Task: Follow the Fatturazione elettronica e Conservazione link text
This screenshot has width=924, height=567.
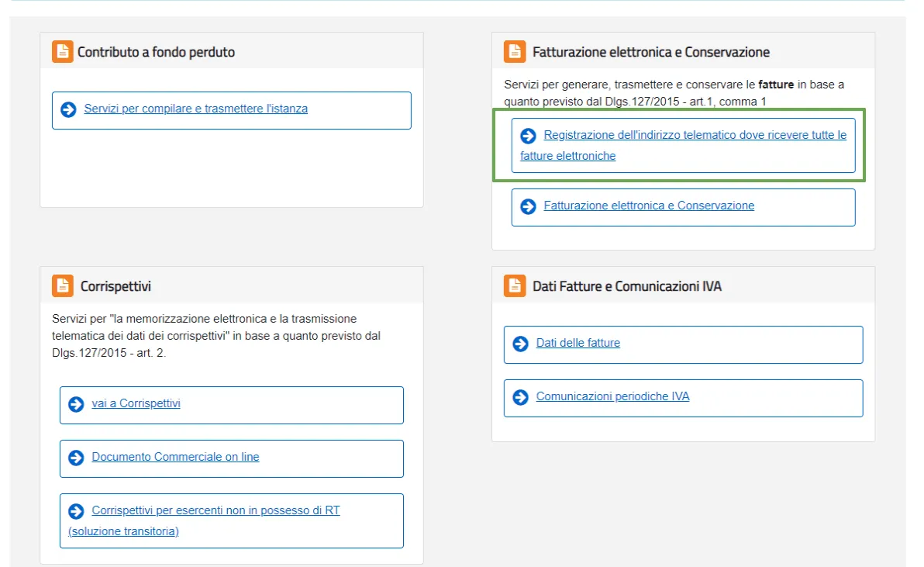Action: (x=649, y=206)
